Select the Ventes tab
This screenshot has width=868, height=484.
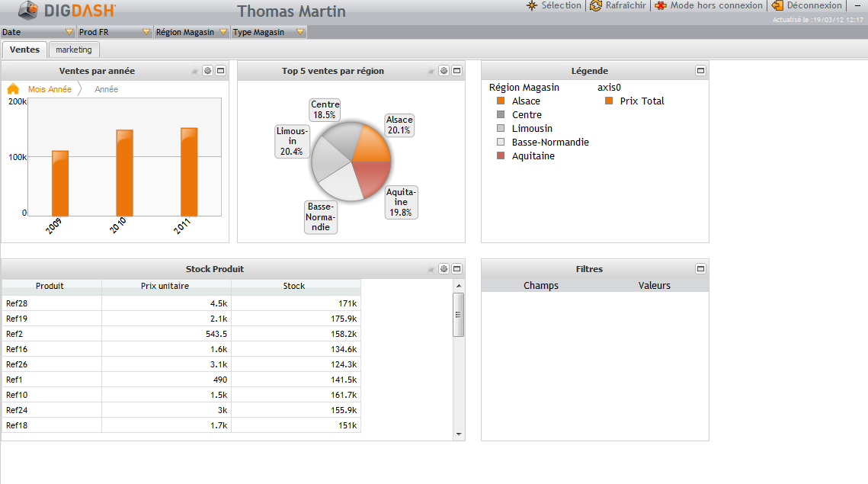tap(24, 50)
